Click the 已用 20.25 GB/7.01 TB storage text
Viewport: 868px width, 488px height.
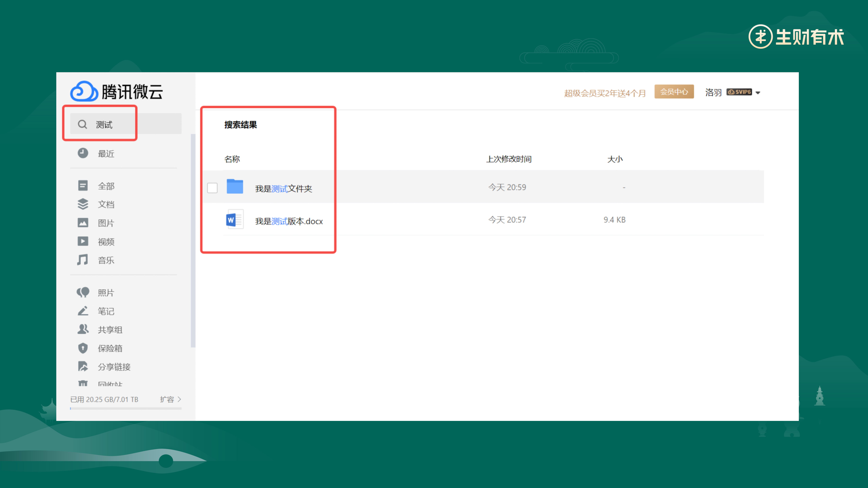point(104,399)
